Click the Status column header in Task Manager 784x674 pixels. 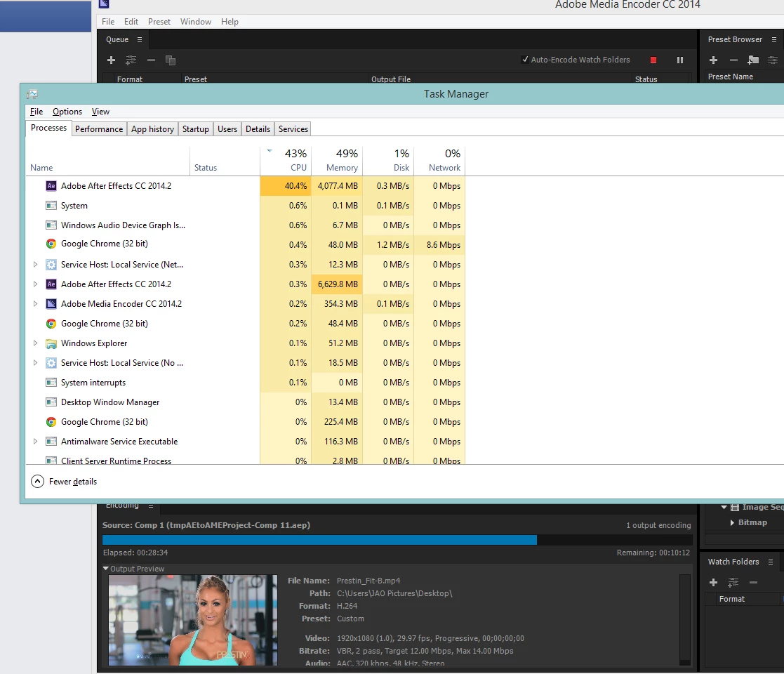(225, 161)
